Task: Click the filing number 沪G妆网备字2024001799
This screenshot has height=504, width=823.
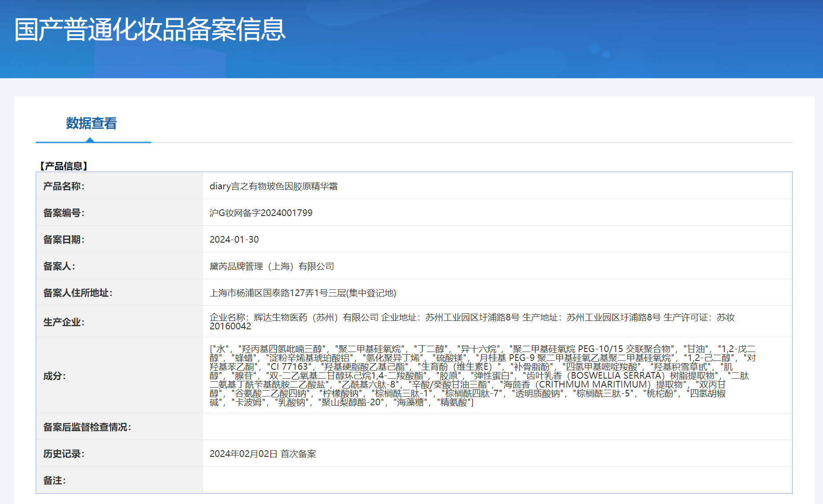Action: (261, 213)
